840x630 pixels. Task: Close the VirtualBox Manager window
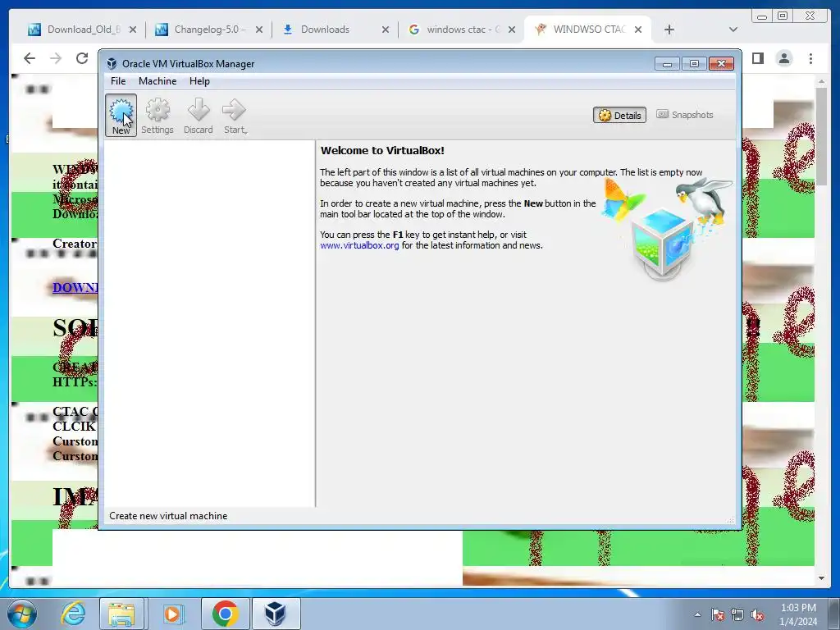coord(721,64)
